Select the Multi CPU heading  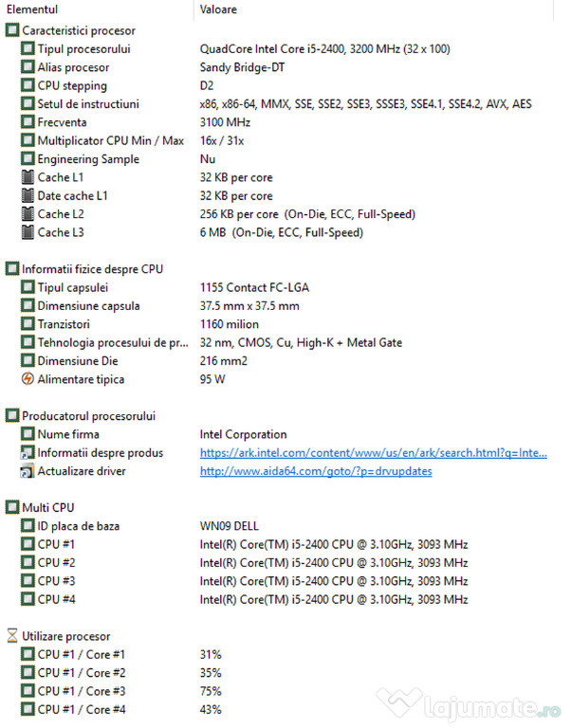pos(47,507)
